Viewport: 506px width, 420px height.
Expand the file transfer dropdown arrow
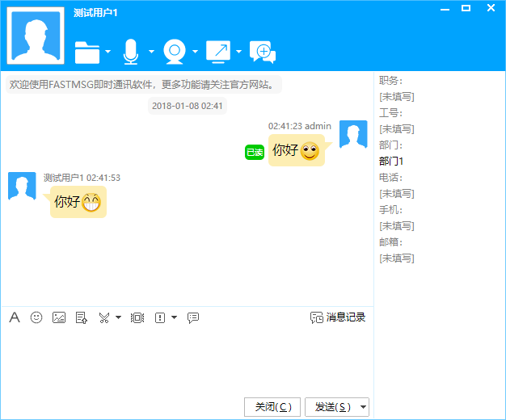click(108, 52)
